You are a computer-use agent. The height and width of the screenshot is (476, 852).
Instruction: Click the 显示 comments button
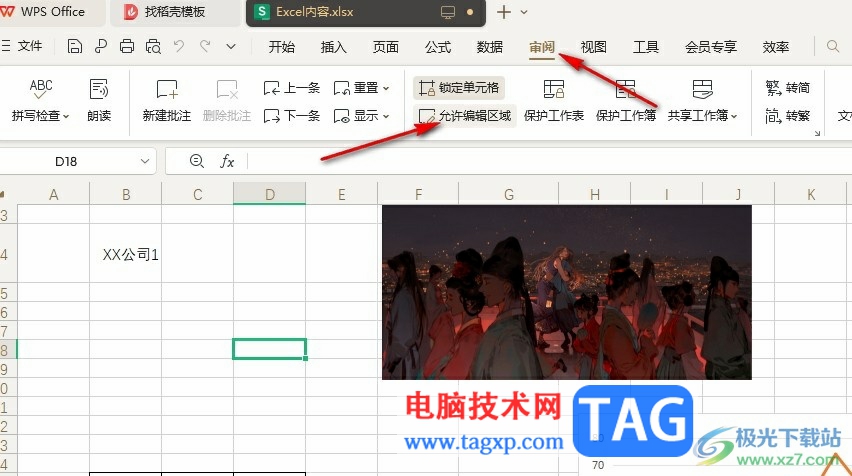click(x=356, y=116)
